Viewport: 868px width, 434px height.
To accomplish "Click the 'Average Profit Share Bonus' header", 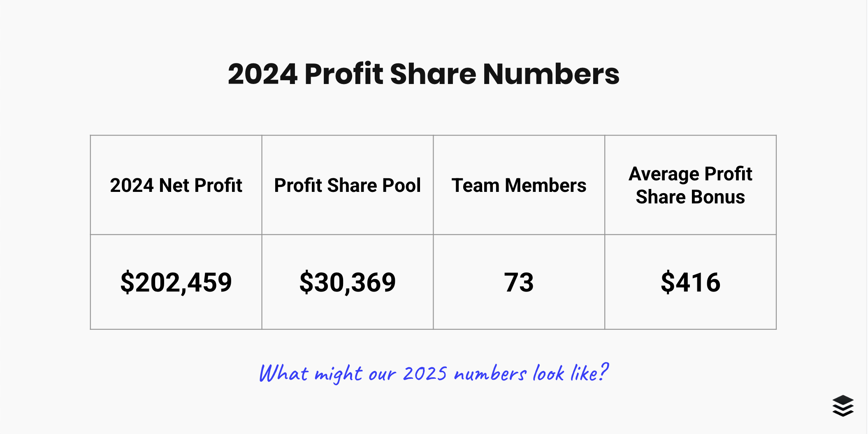I will point(690,185).
